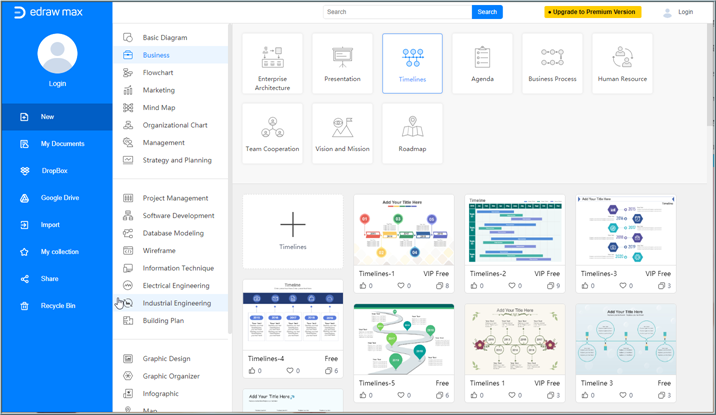Choose the Marketing category

pos(170,90)
